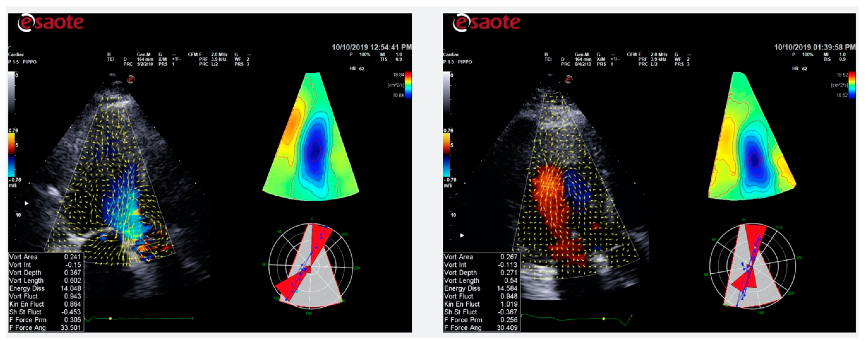868x342 pixels.
Task: Click the Esaote logo in the 12:54:41 PM image
Action: [x=50, y=23]
